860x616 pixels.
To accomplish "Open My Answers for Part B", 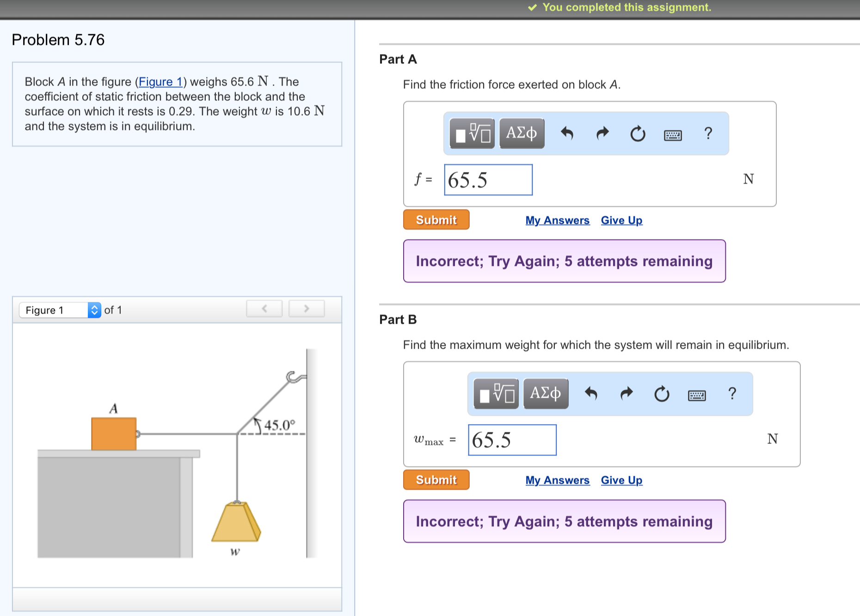I will click(x=557, y=480).
